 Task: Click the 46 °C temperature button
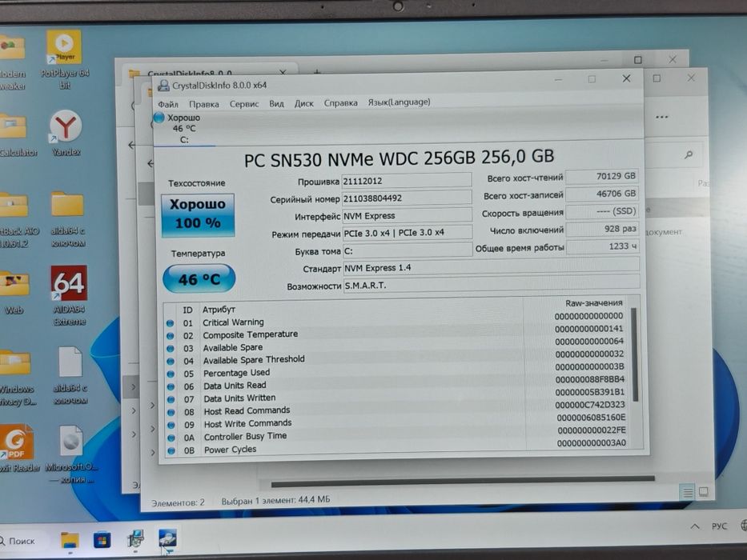pos(199,279)
